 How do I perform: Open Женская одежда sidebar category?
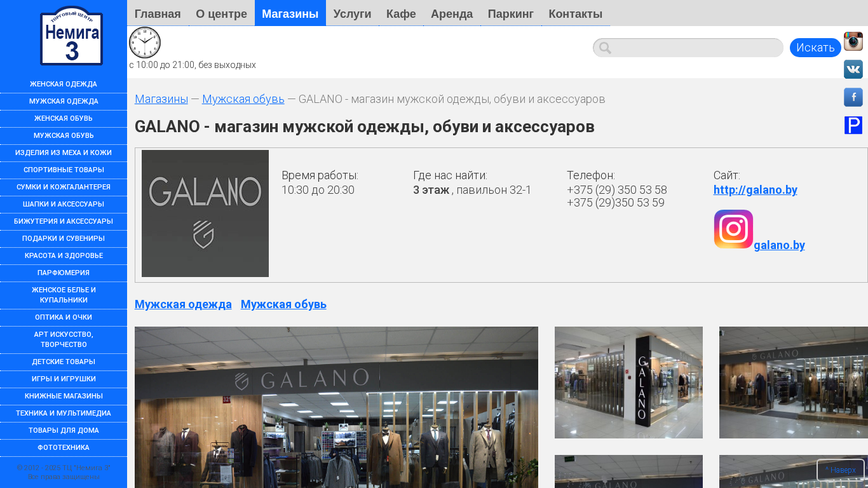point(64,85)
